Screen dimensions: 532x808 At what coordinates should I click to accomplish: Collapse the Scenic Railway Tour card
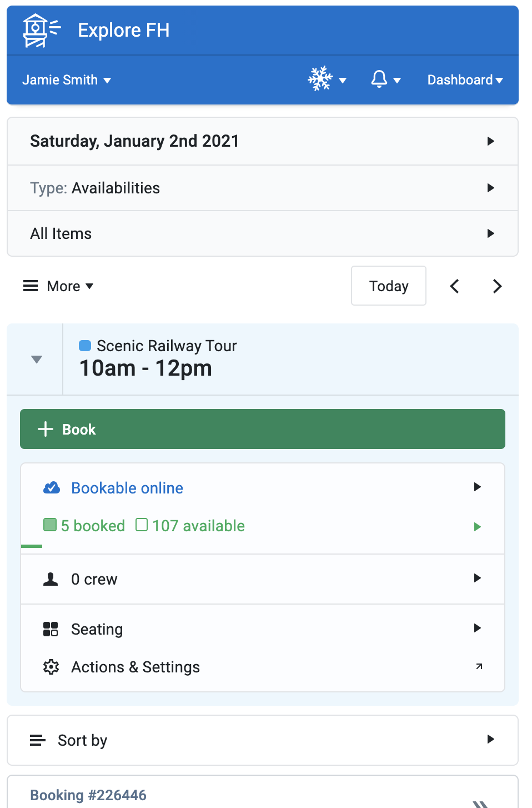(x=37, y=360)
